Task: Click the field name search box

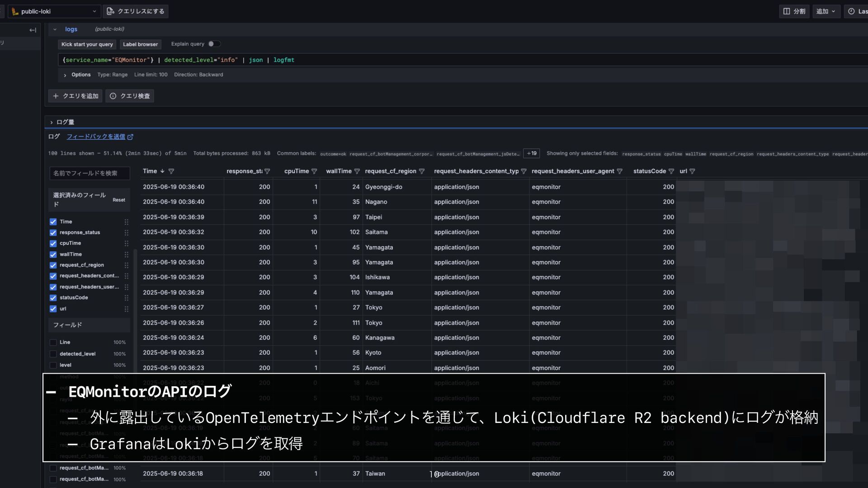Action: click(90, 173)
